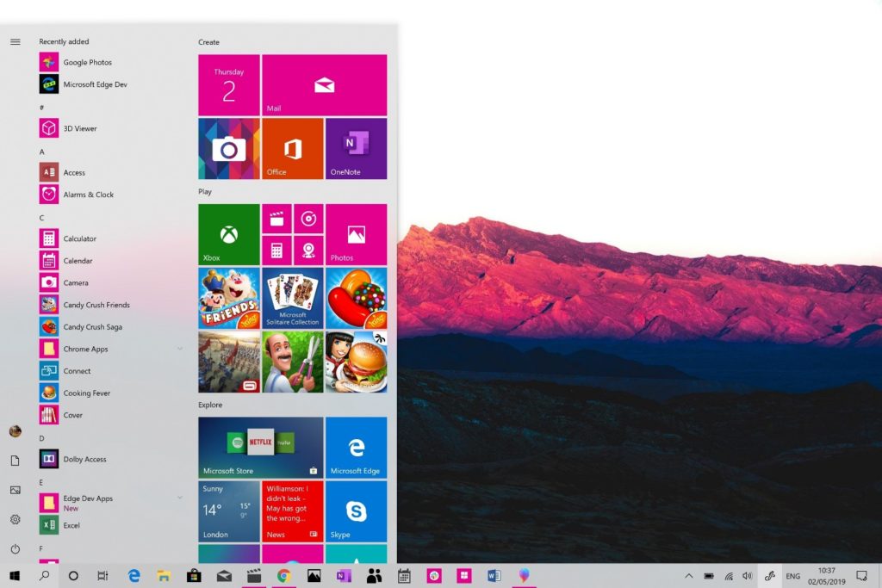Open the Photos tile

[x=356, y=234]
